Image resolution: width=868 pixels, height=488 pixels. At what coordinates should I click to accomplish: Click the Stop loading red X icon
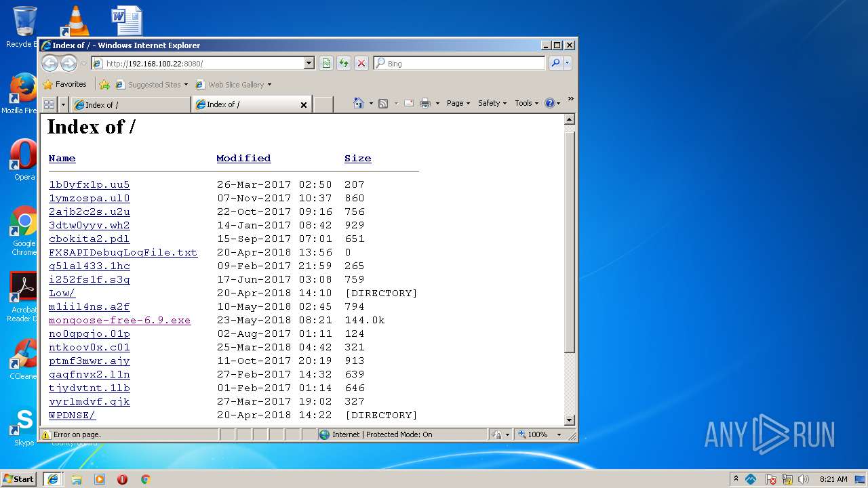pos(361,63)
